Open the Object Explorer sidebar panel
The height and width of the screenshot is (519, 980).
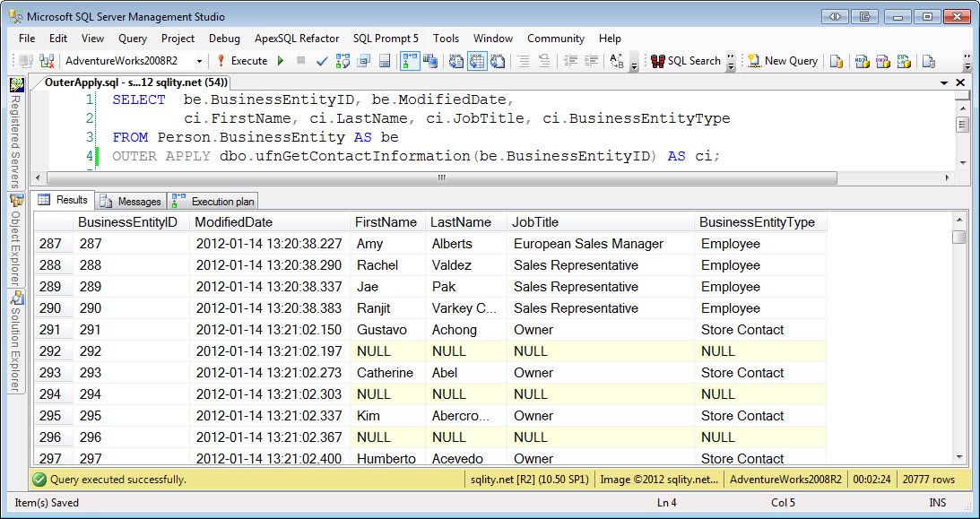[x=13, y=238]
